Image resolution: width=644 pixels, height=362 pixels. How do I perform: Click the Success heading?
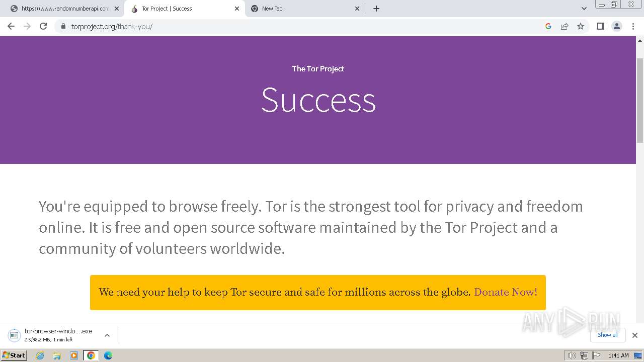coord(318,100)
